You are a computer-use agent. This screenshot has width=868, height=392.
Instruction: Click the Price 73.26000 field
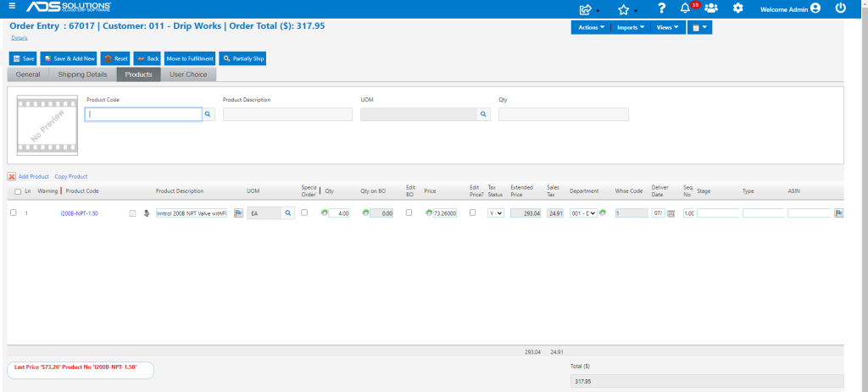(x=445, y=213)
